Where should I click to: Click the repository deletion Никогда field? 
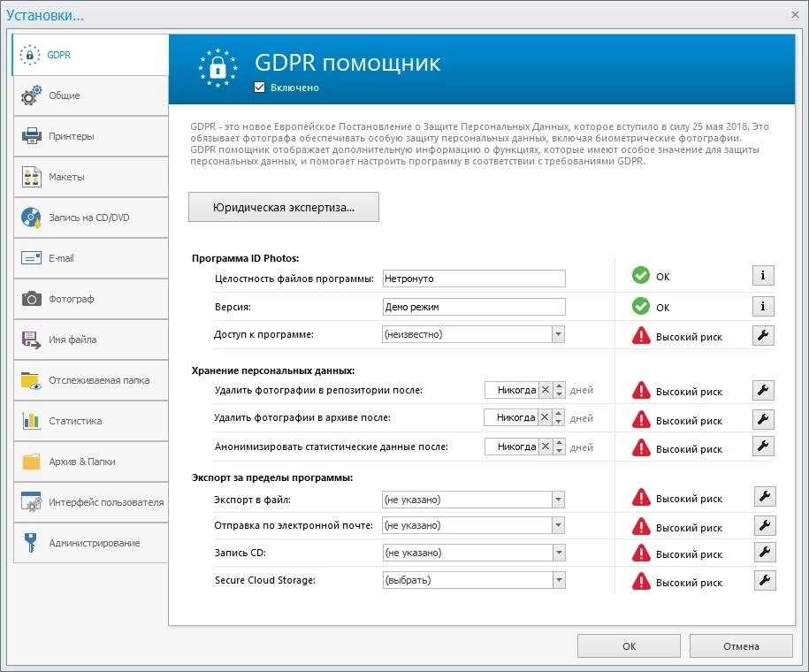coord(512,390)
